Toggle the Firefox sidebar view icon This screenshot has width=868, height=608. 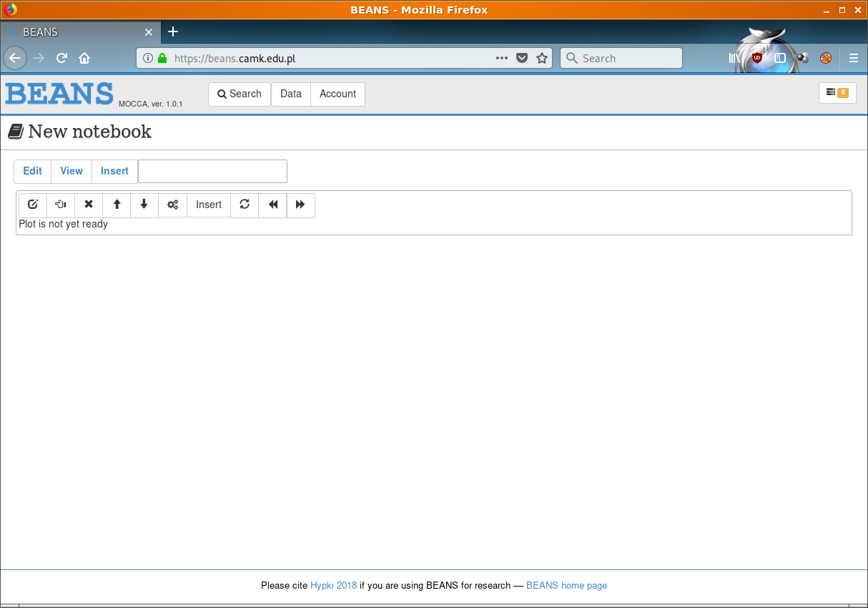point(780,58)
